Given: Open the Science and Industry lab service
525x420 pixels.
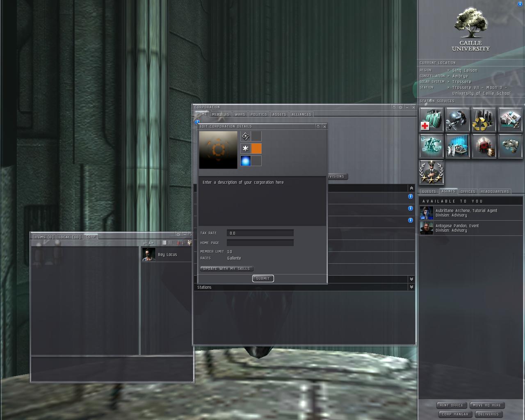Looking at the screenshot, I should click(458, 146).
